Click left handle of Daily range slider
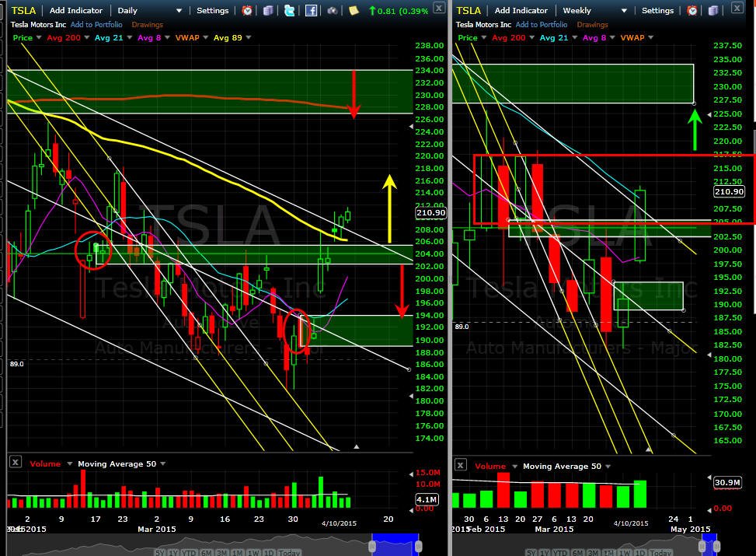 pyautogui.click(x=372, y=546)
